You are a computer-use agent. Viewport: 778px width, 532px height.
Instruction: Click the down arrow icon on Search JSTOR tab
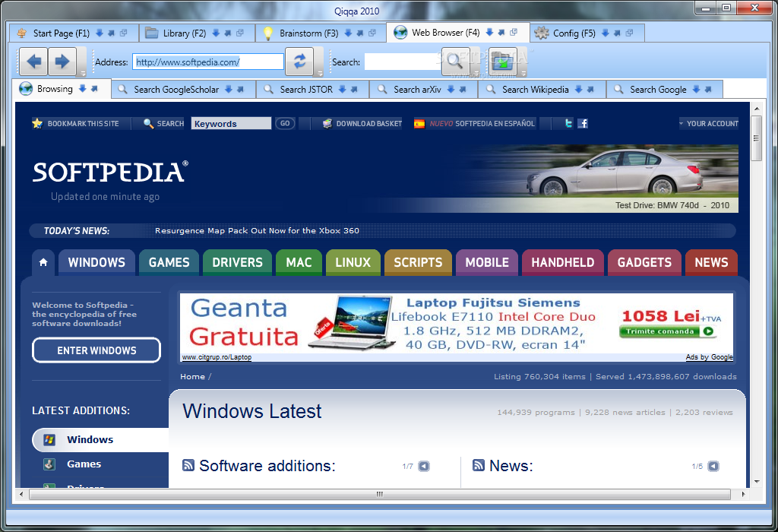pos(343,90)
